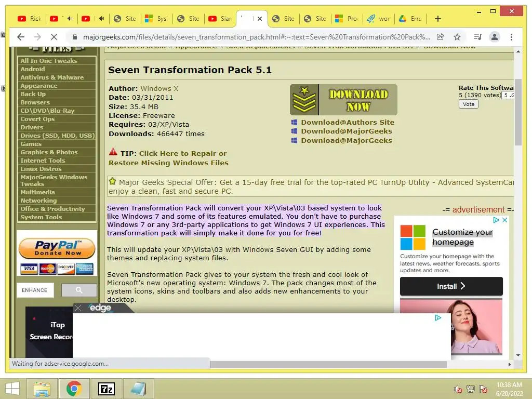Screen dimensions: 532x399
Task: Click the red warning triangle icon
Action: [113, 152]
